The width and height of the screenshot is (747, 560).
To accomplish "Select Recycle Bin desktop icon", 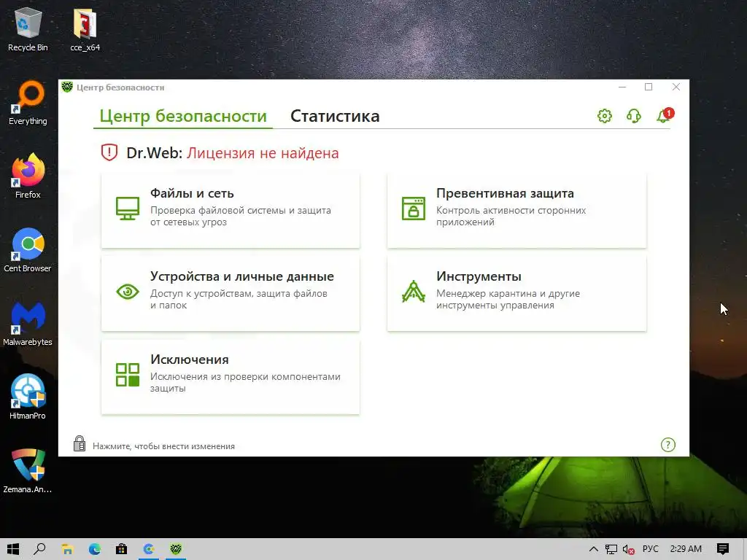I will (x=28, y=29).
